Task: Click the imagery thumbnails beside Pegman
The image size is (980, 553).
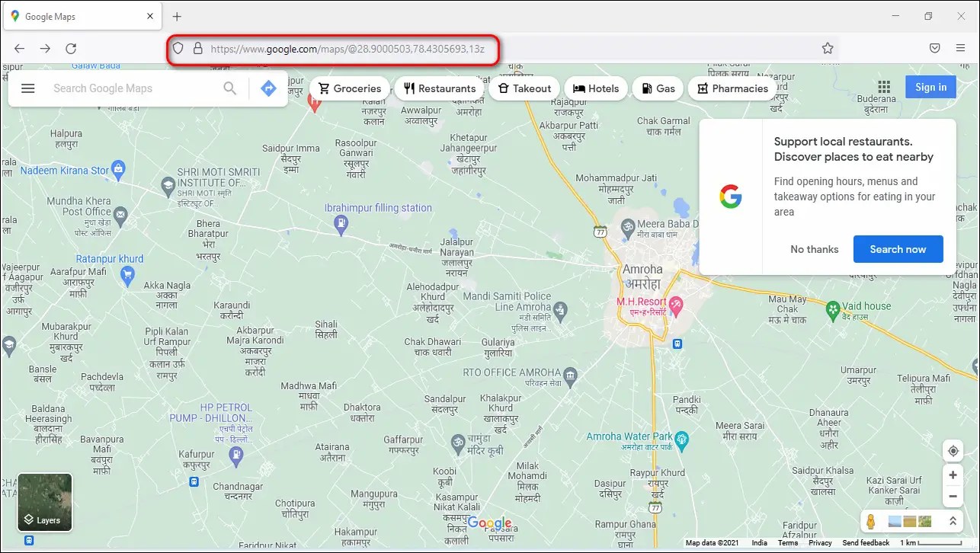Action: pos(910,522)
